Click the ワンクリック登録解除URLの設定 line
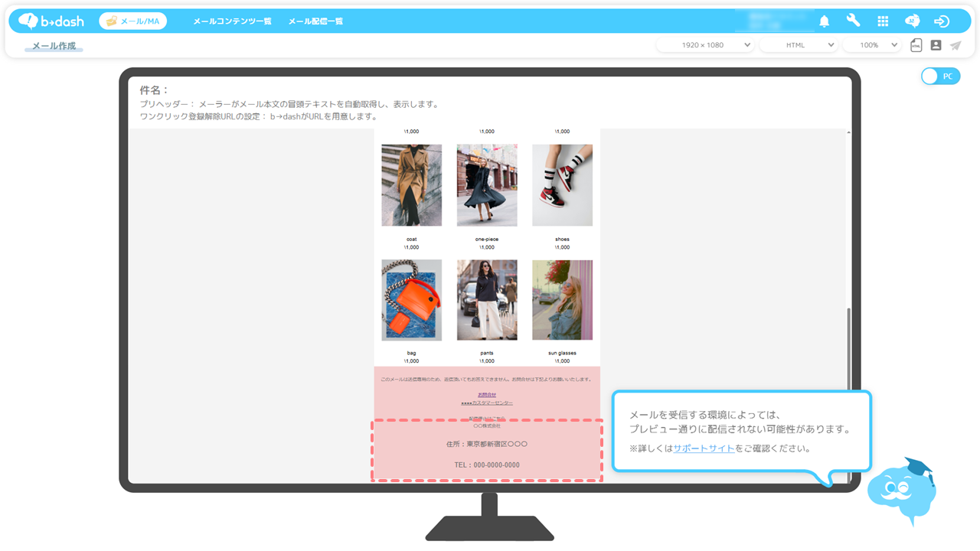 (259, 116)
